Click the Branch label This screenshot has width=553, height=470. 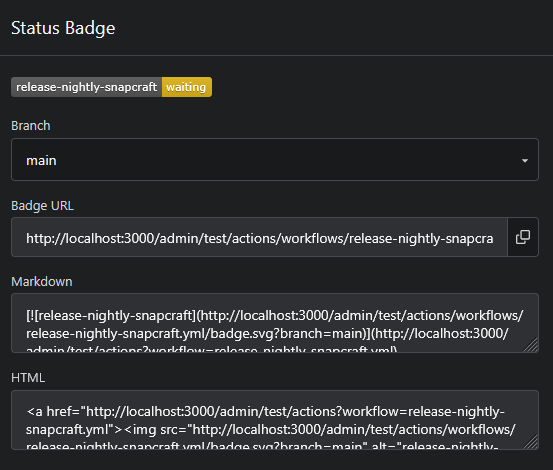point(31,126)
